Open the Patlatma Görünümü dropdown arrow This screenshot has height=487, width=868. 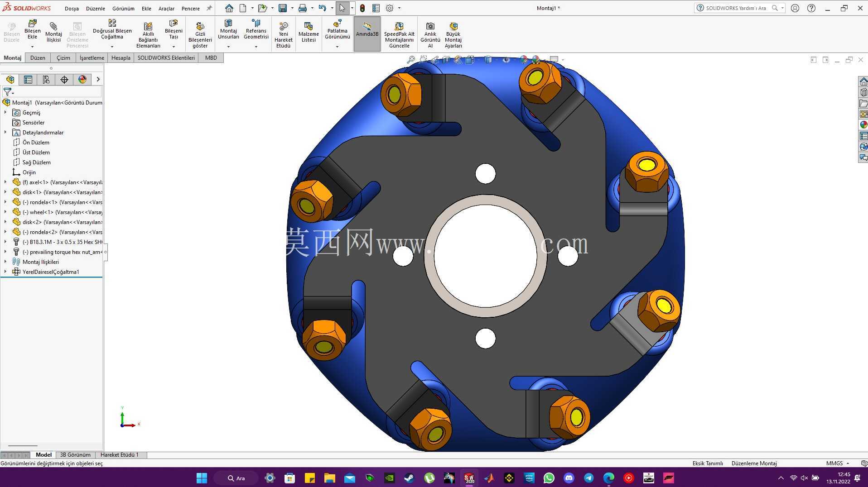[x=337, y=47]
